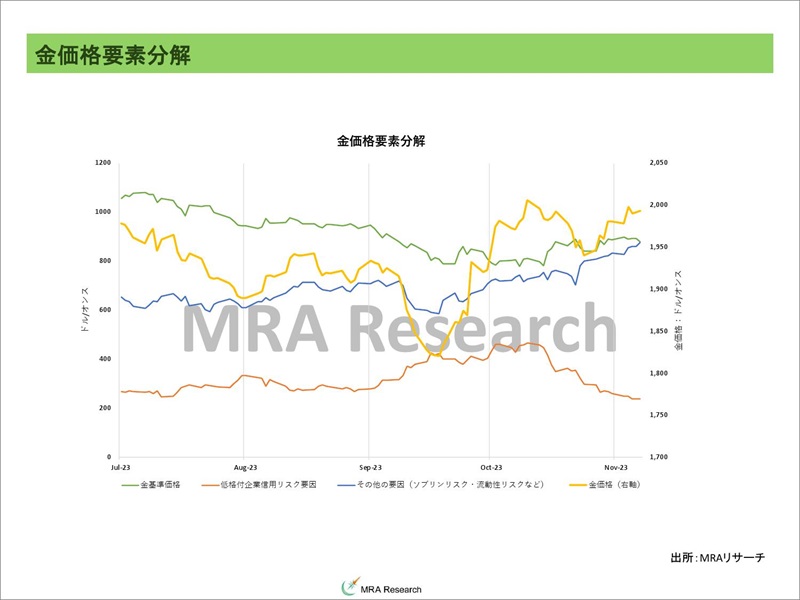The width and height of the screenshot is (800, 600).
Task: Click the 1,700 right axis value
Action: (659, 457)
